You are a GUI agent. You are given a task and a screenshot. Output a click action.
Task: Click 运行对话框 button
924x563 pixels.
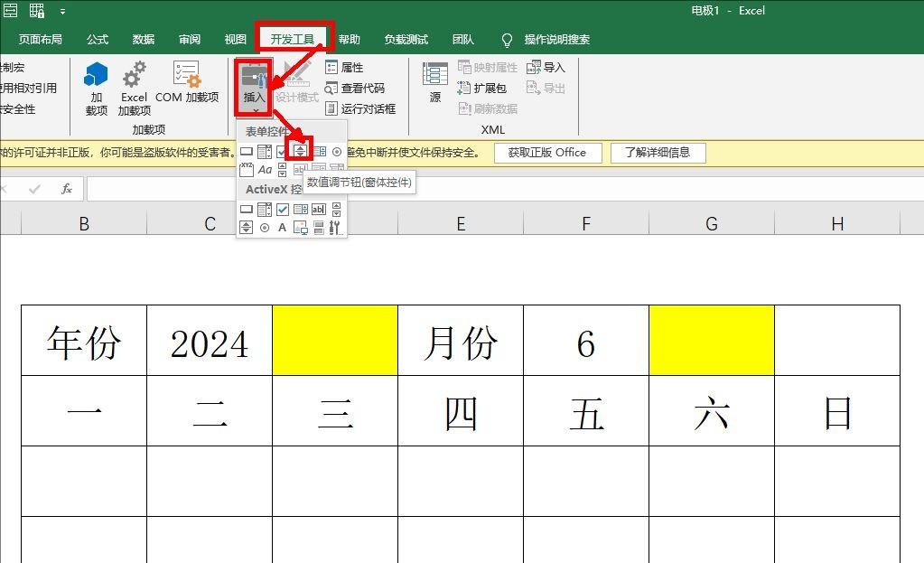(360, 108)
